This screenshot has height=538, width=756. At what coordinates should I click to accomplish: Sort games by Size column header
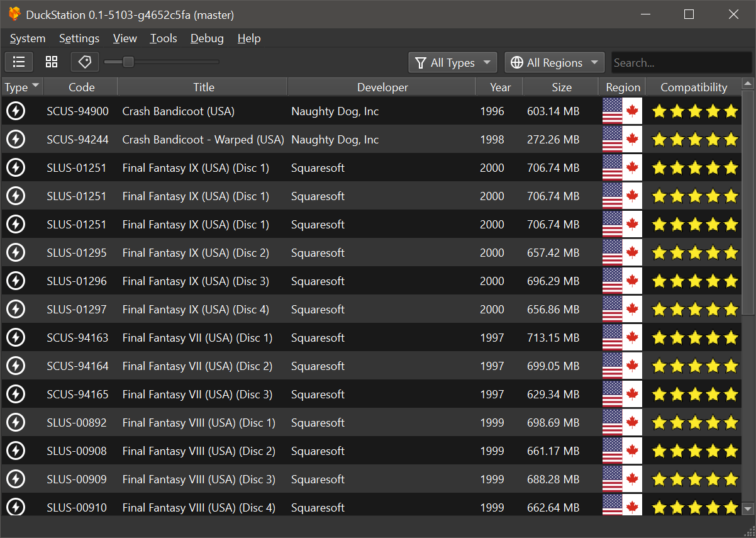[562, 87]
